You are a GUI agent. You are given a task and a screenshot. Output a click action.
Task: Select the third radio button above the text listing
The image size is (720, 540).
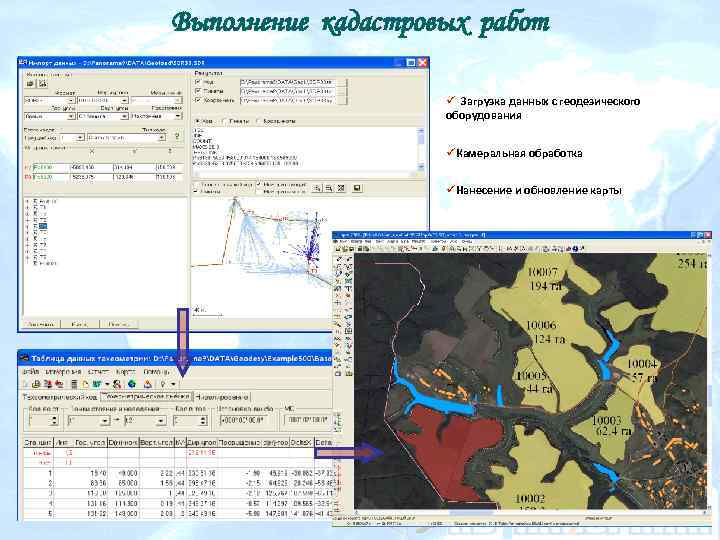(x=258, y=121)
